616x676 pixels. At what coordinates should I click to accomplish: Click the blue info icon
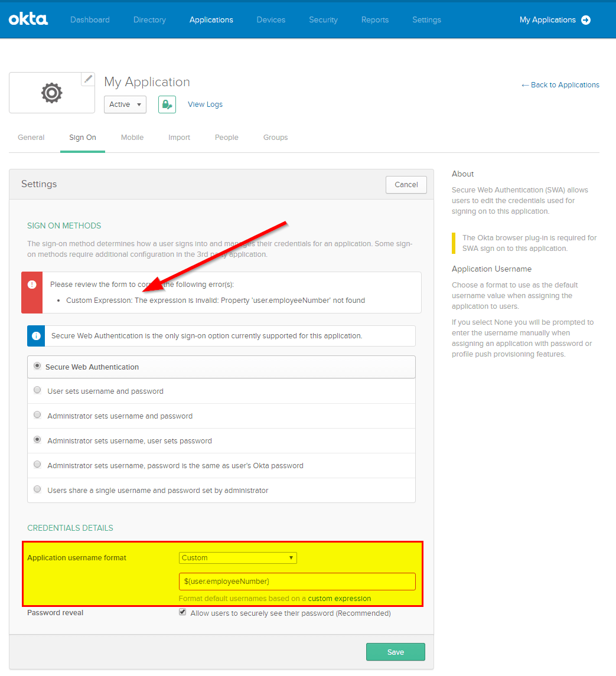coord(36,336)
